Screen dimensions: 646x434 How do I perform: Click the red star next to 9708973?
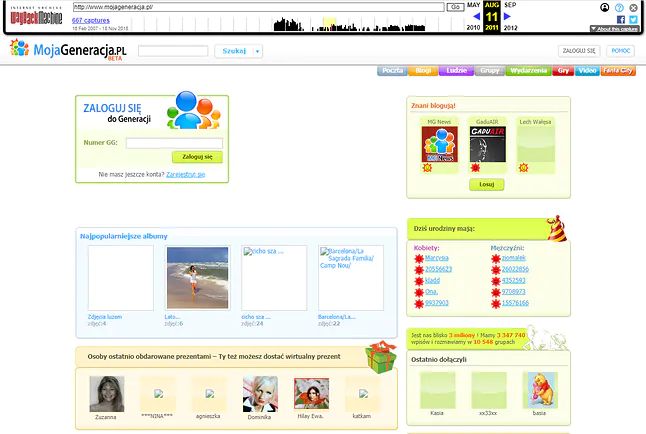[496, 292]
